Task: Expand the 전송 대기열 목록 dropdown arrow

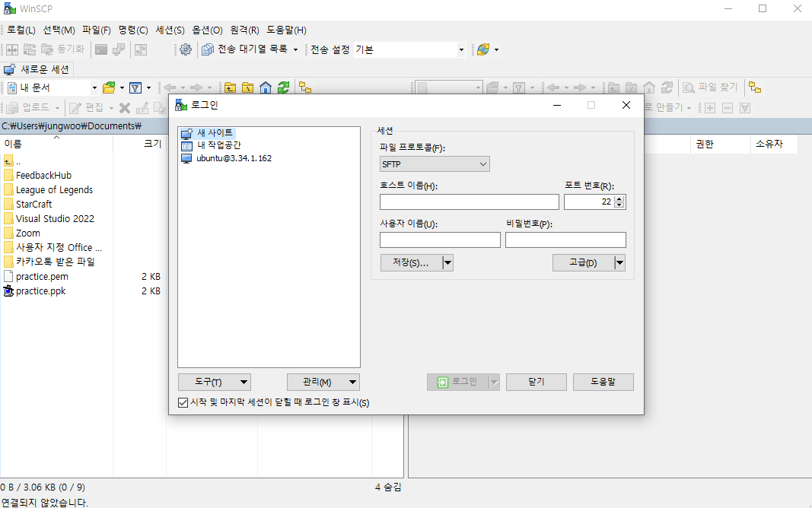Action: tap(296, 49)
